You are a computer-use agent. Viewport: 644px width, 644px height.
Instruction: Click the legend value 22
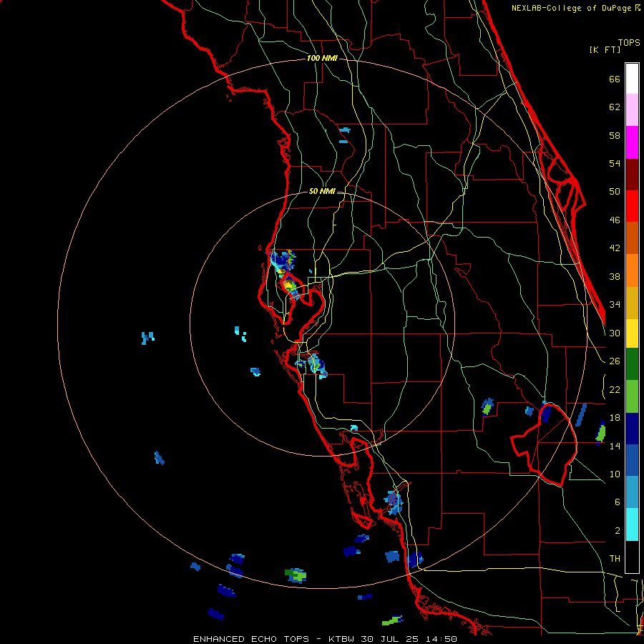click(x=615, y=390)
